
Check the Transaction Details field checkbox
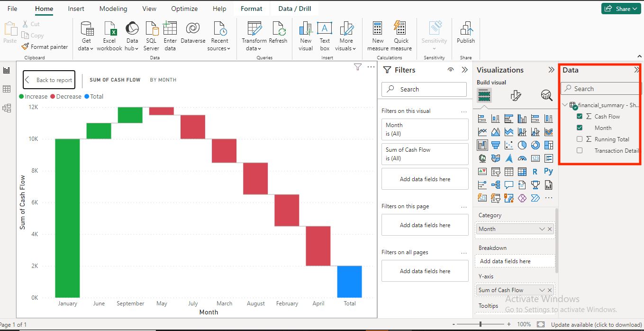coord(580,150)
